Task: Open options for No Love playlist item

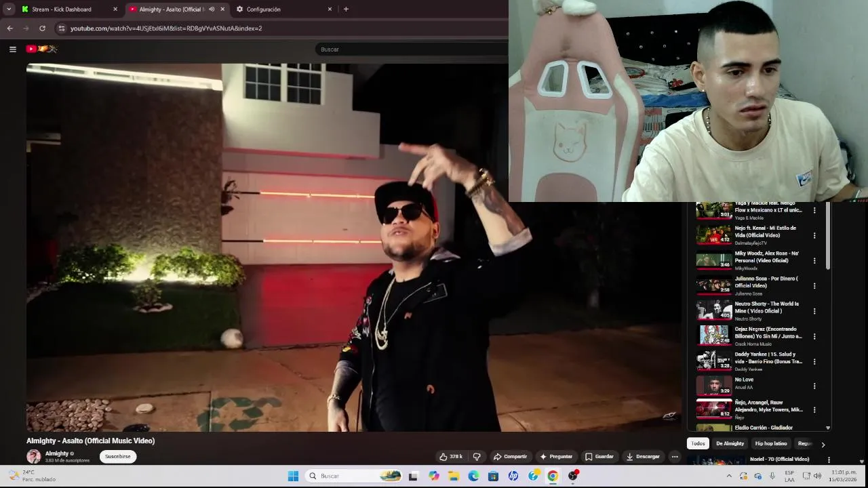Action: (x=814, y=386)
